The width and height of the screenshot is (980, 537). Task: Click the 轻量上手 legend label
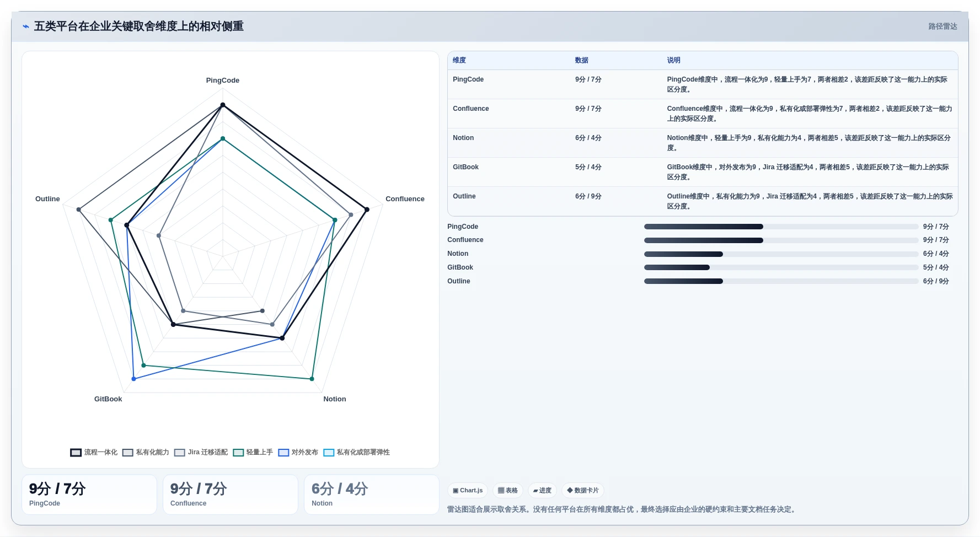click(x=260, y=452)
